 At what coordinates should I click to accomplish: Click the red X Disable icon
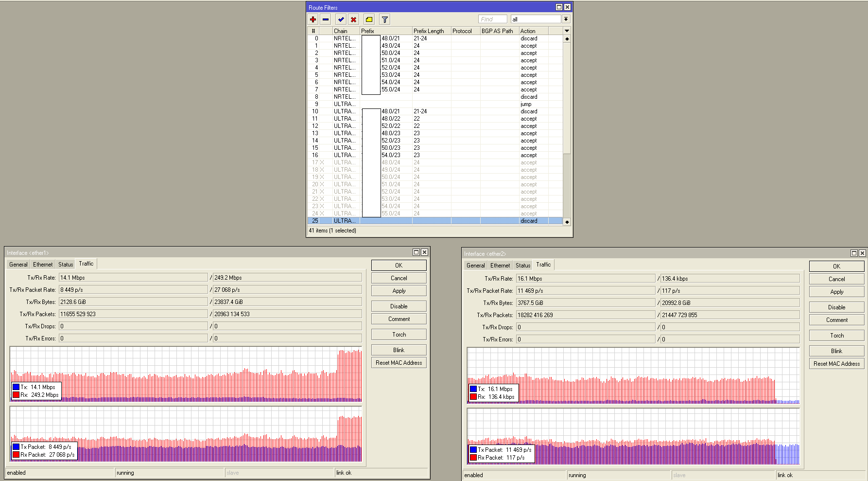coord(354,19)
